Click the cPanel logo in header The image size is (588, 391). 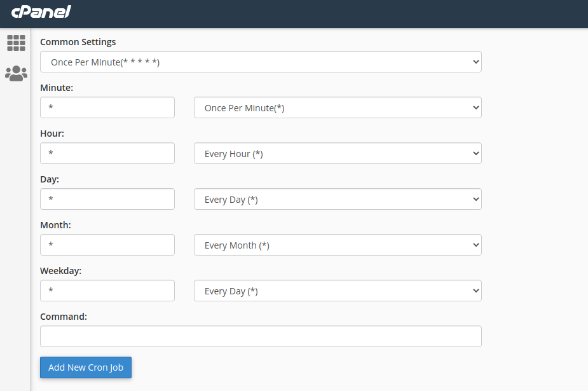pyautogui.click(x=41, y=12)
